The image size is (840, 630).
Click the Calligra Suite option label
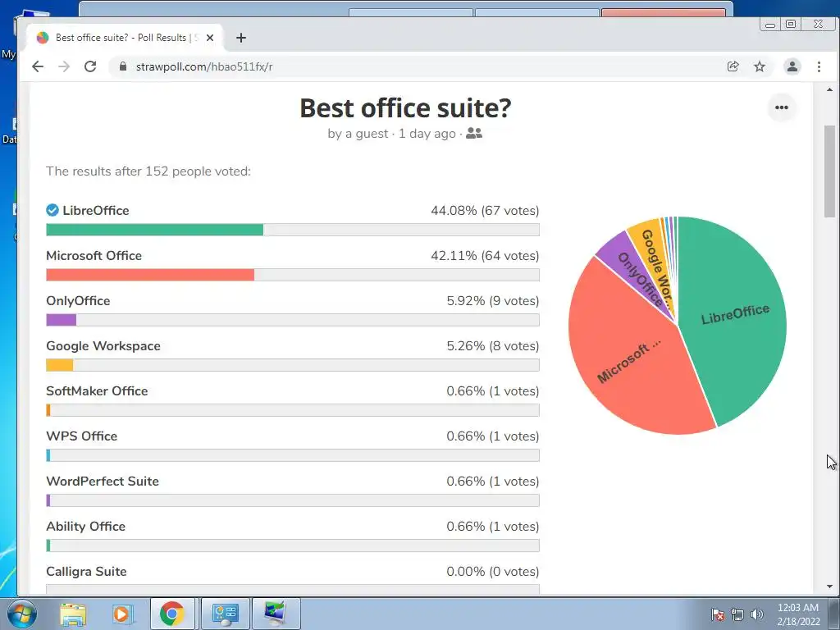(x=86, y=571)
